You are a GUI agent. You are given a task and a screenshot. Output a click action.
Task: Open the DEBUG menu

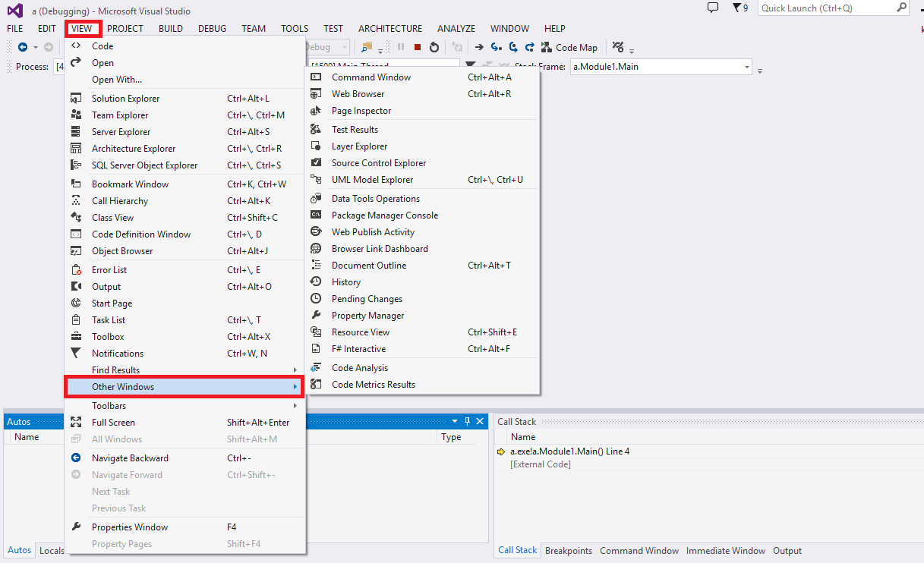coord(213,29)
